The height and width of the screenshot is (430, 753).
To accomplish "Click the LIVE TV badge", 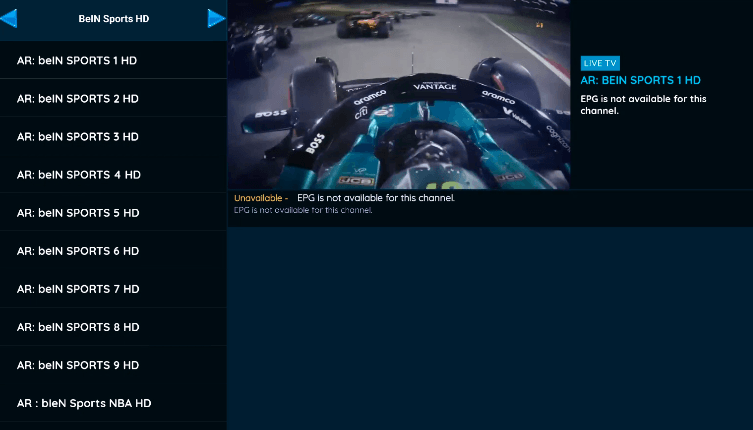I will coord(600,63).
